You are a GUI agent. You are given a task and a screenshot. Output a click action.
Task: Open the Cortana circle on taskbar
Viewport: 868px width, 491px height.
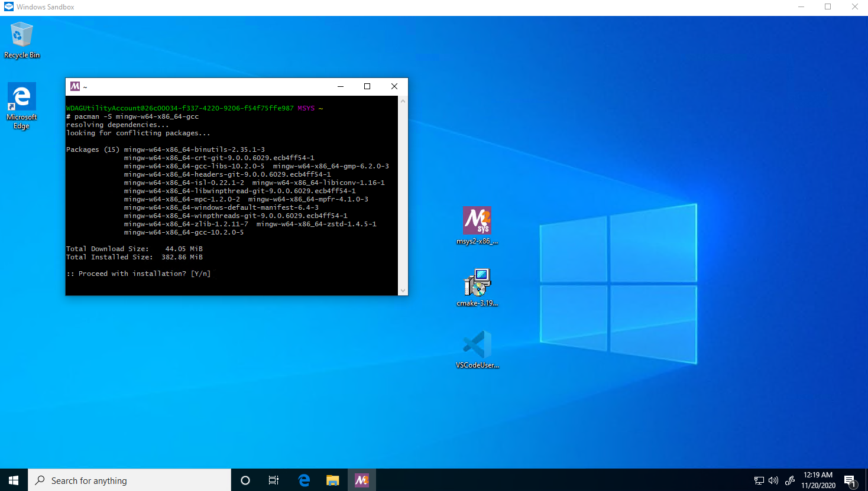click(x=245, y=480)
